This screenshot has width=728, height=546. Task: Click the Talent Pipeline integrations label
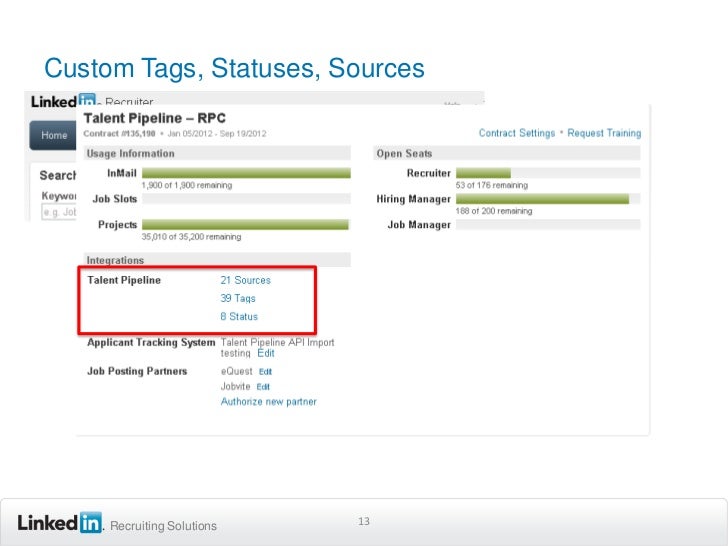(x=124, y=280)
